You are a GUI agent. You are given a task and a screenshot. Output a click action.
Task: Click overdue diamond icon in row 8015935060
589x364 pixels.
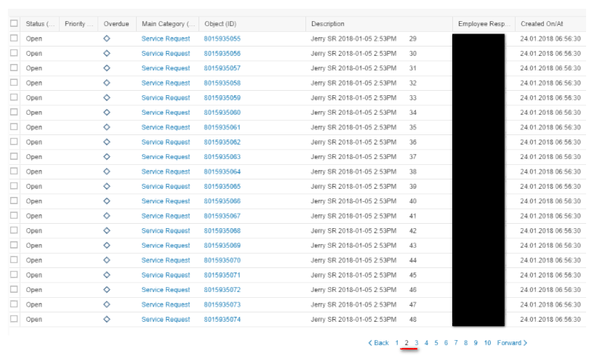point(107,112)
